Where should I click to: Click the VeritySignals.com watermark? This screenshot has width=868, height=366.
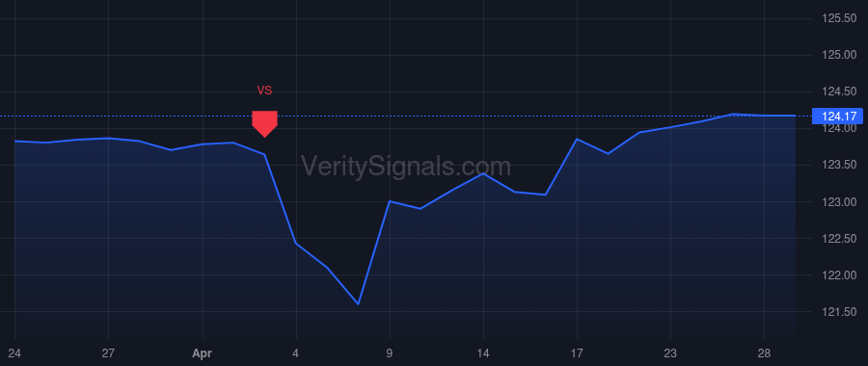point(406,167)
